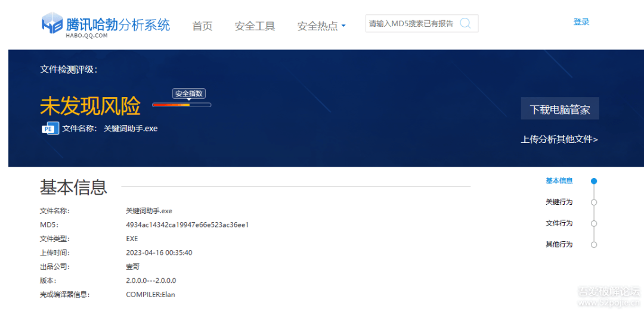
Task: Jump to 文件行为 section in side nav
Action: (x=559, y=223)
